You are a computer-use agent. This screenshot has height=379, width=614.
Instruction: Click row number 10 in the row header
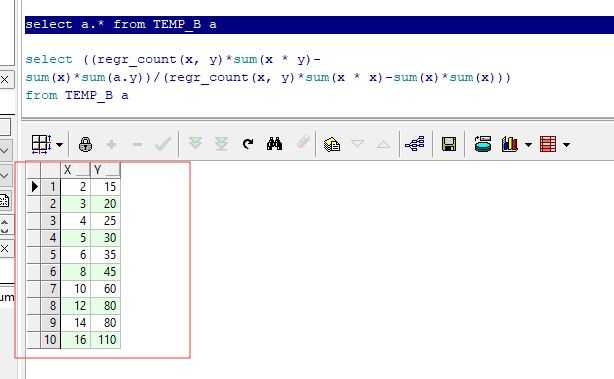tap(51, 339)
